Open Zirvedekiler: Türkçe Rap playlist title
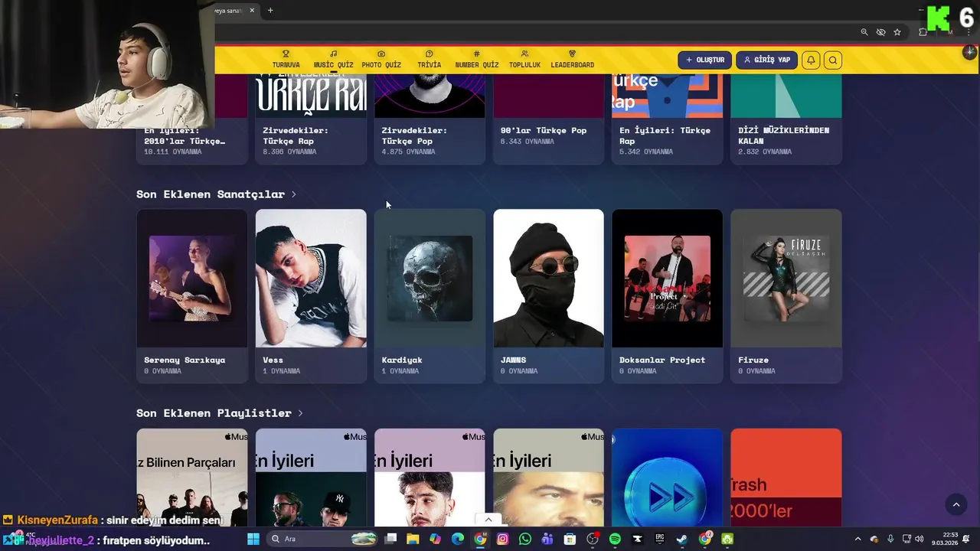The width and height of the screenshot is (980, 551). 296,135
